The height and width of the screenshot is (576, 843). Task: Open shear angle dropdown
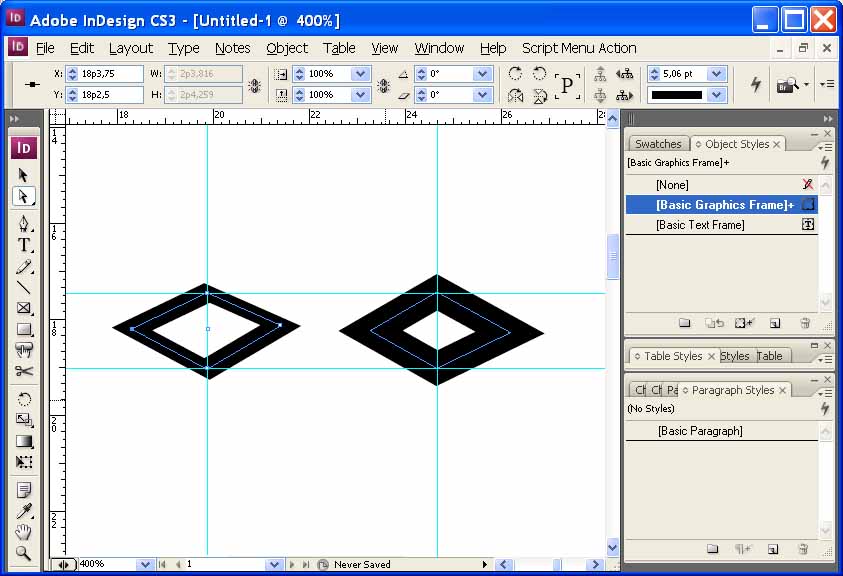pos(482,95)
